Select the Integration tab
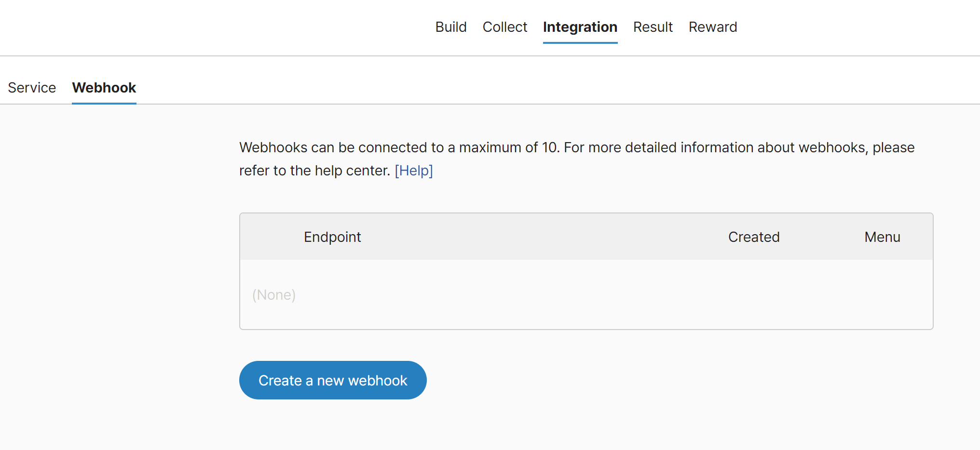Viewport: 980px width, 450px height. [x=580, y=27]
